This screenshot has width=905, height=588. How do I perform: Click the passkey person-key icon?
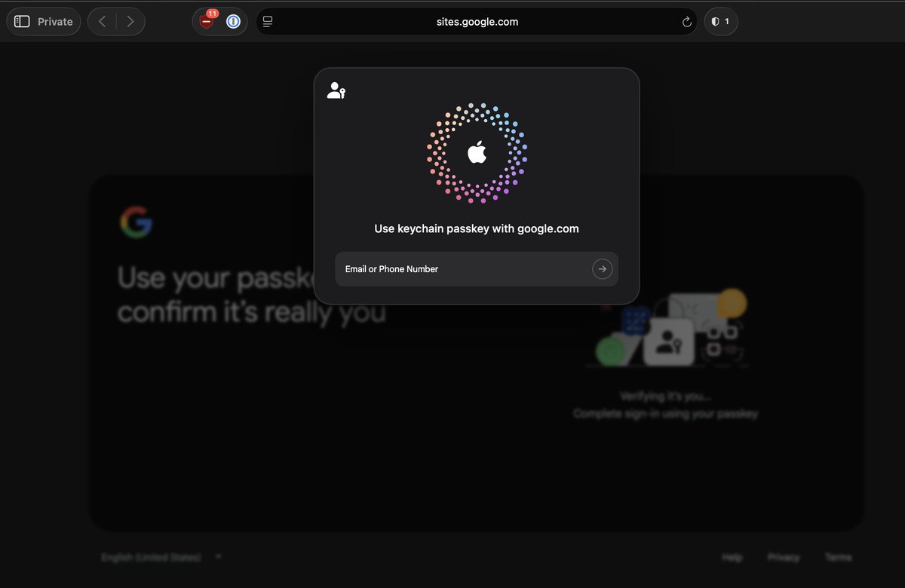(x=336, y=91)
